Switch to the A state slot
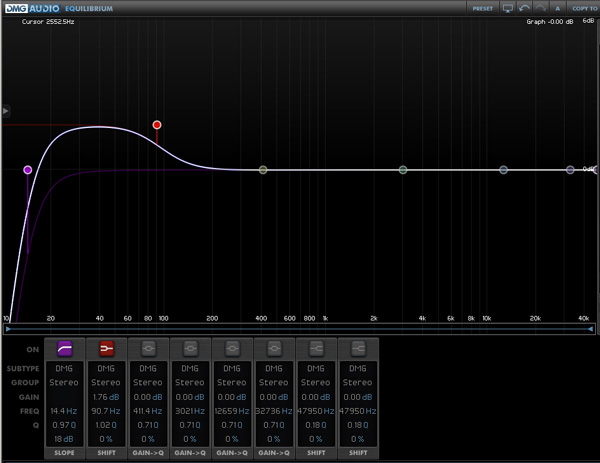The image size is (600, 463). [558, 8]
